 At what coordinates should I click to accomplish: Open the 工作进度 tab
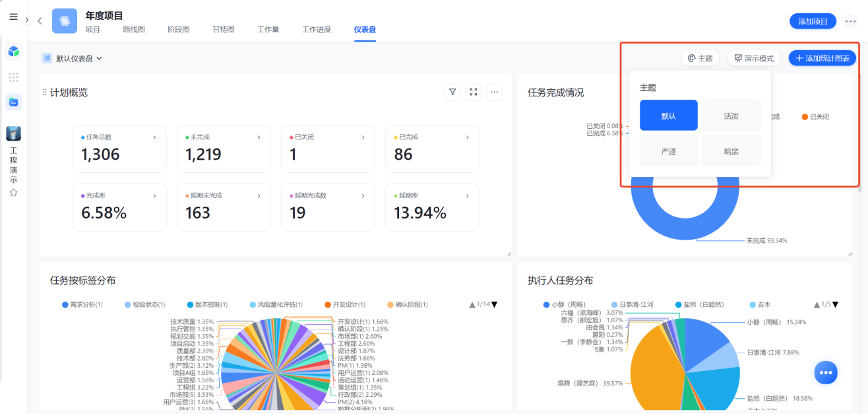click(x=317, y=30)
